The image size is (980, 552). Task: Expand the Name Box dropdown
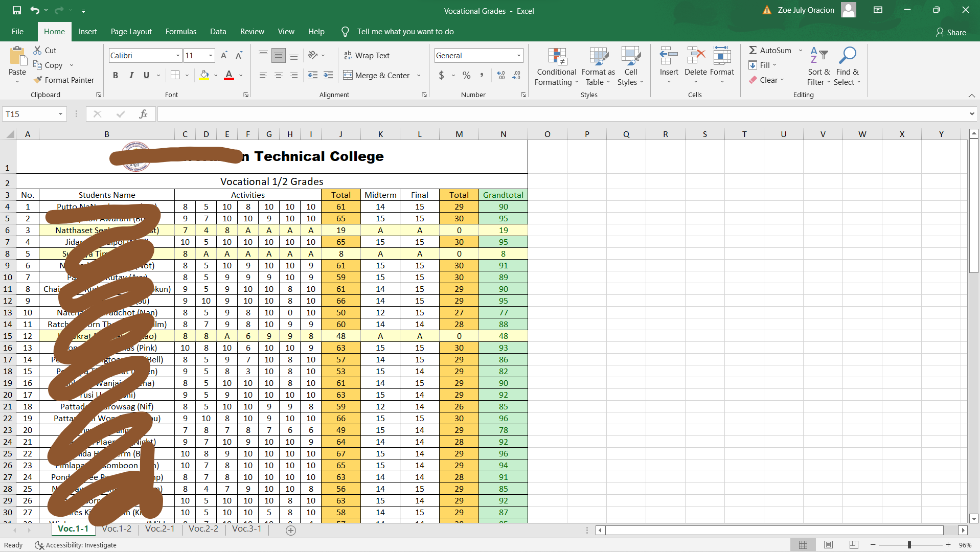[x=60, y=114]
